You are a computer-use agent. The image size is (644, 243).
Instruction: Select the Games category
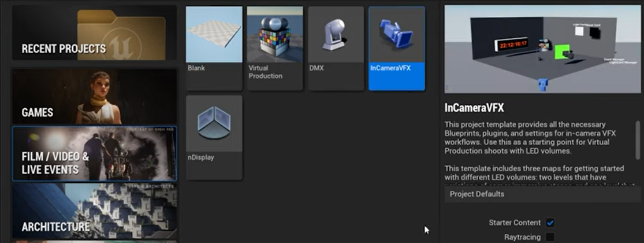point(95,97)
